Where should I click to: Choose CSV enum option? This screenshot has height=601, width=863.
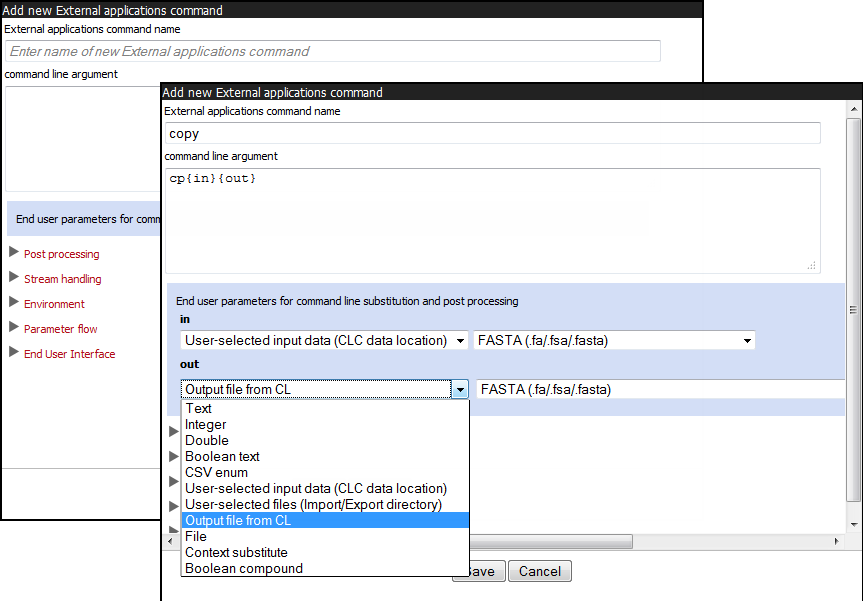pyautogui.click(x=216, y=472)
